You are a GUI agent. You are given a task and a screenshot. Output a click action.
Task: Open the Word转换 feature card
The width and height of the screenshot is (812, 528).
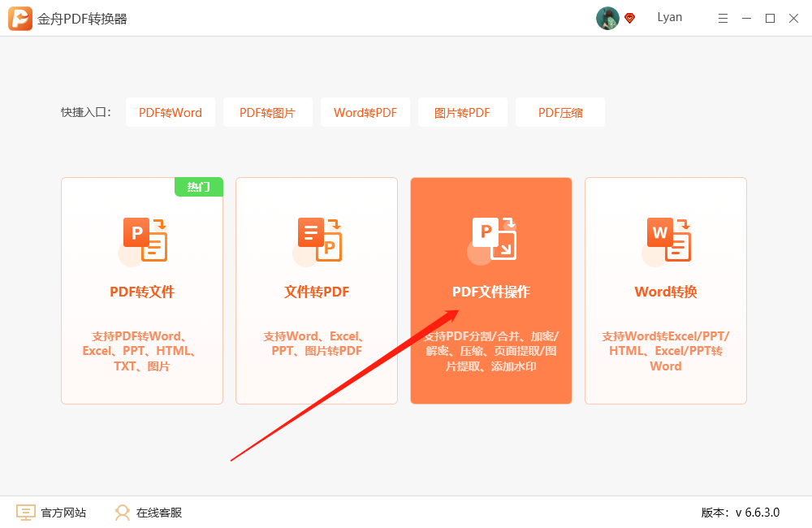(666, 290)
